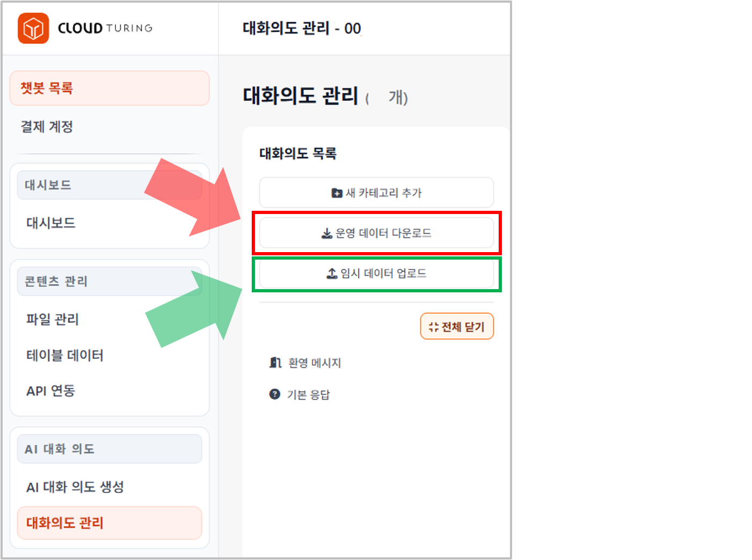Collapse the 대시보드 section header

click(x=109, y=185)
